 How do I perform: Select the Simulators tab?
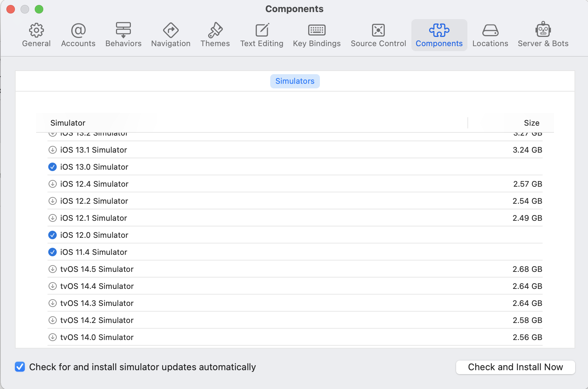pyautogui.click(x=295, y=81)
